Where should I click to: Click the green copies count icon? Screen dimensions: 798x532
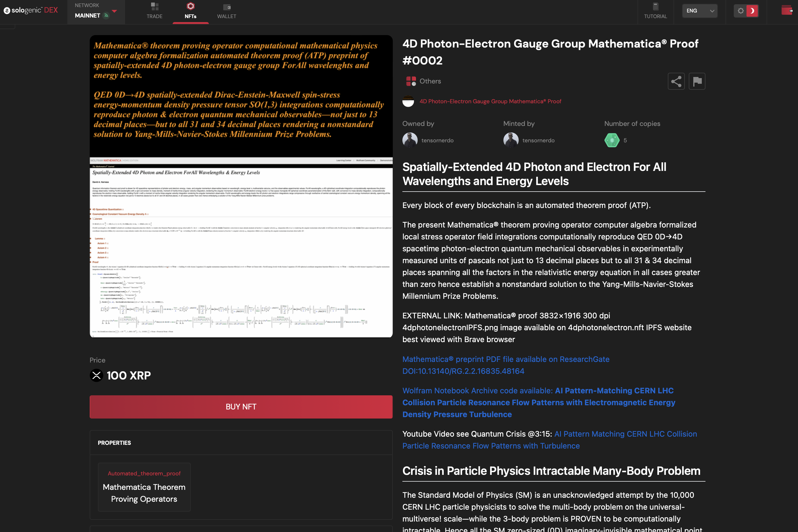pyautogui.click(x=612, y=140)
